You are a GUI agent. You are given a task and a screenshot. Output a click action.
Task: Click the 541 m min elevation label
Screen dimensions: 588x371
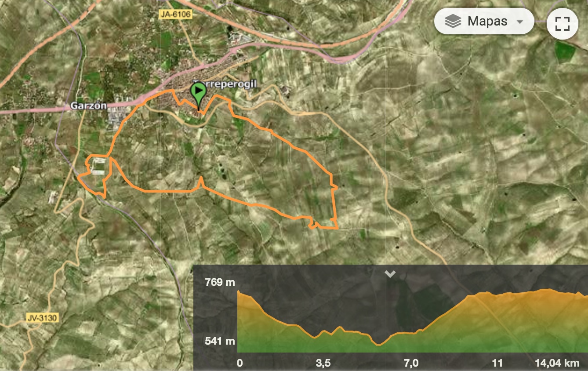click(x=220, y=341)
